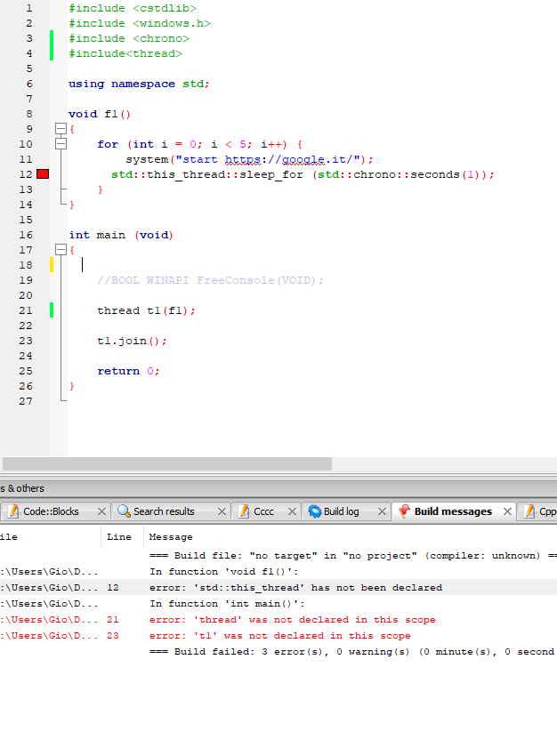The height and width of the screenshot is (756, 557).
Task: Close the Code::Blocks log tab
Action: 101,511
